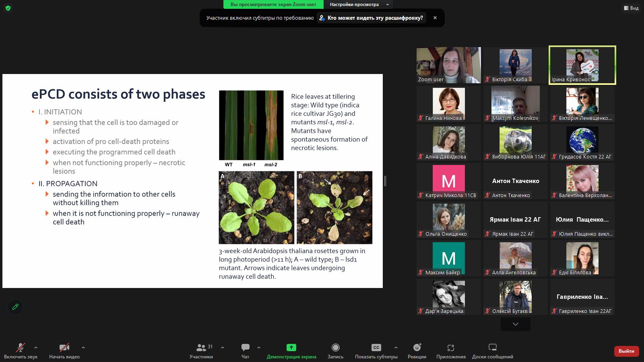Click the slide title 'ePCD consists of two phases'
This screenshot has width=644, height=362.
(x=118, y=94)
